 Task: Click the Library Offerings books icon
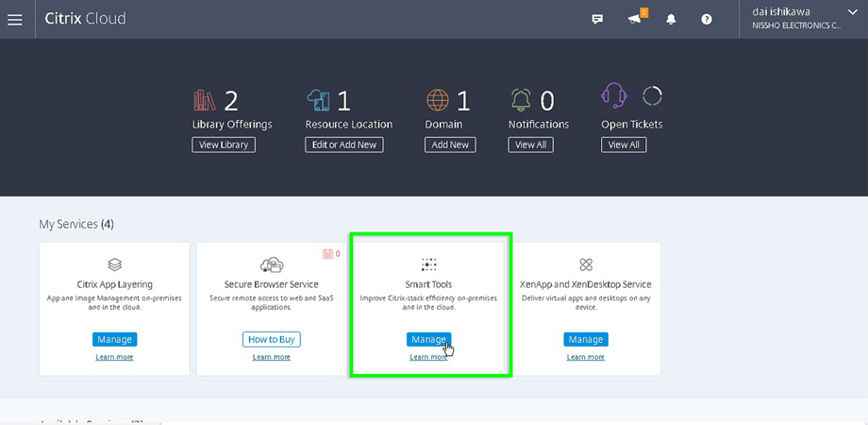[205, 99]
